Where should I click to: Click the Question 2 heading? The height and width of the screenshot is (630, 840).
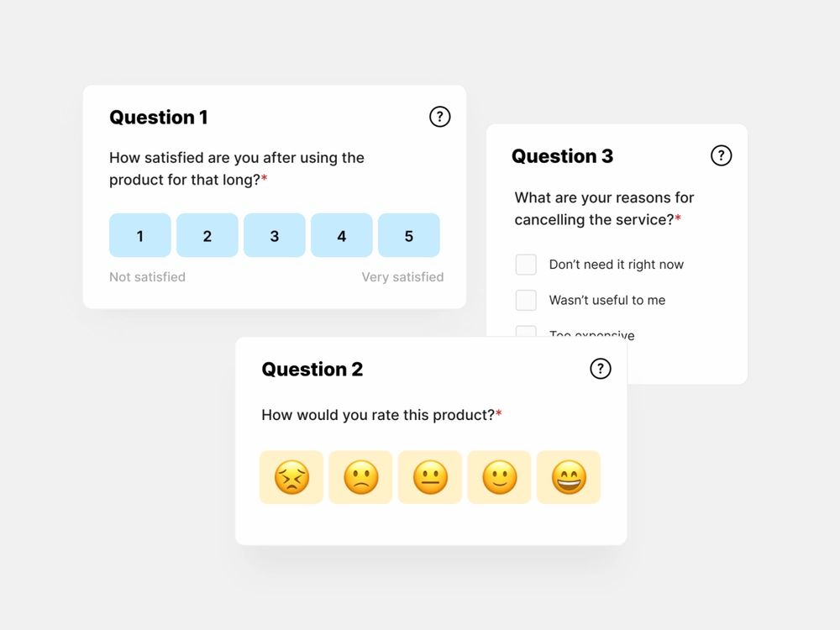pos(312,369)
